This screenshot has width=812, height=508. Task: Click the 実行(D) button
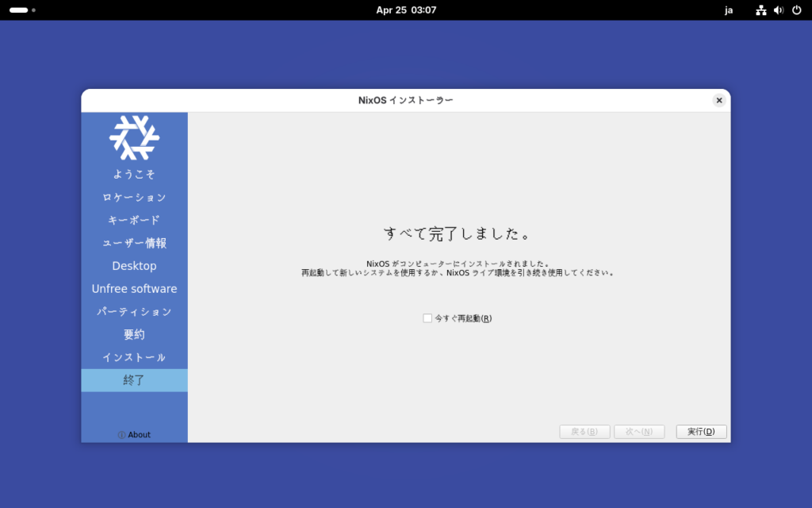[701, 432]
